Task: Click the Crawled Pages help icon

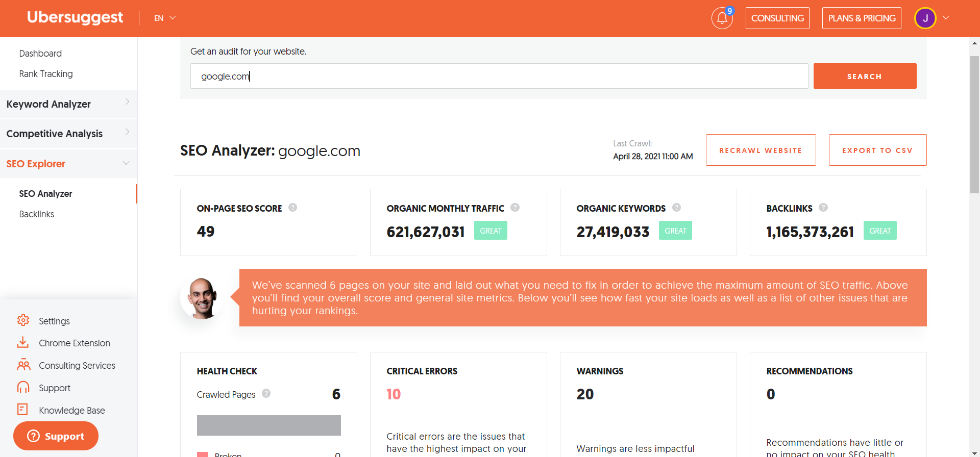Action: pos(266,393)
